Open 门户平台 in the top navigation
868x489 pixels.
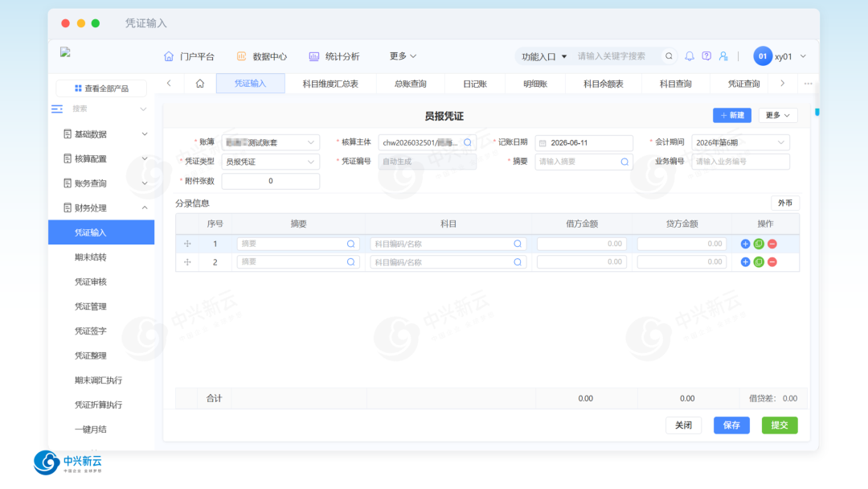point(189,56)
